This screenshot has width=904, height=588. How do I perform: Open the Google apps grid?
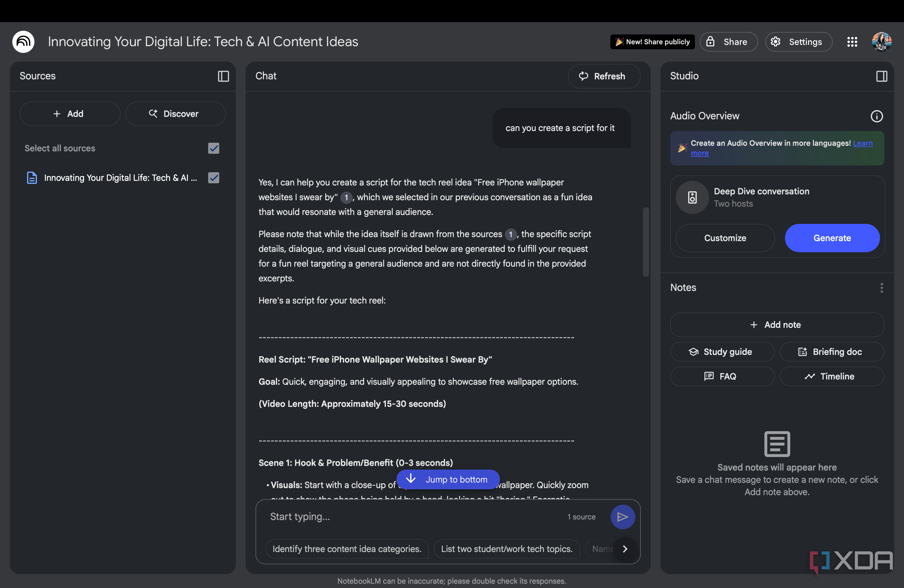tap(852, 42)
